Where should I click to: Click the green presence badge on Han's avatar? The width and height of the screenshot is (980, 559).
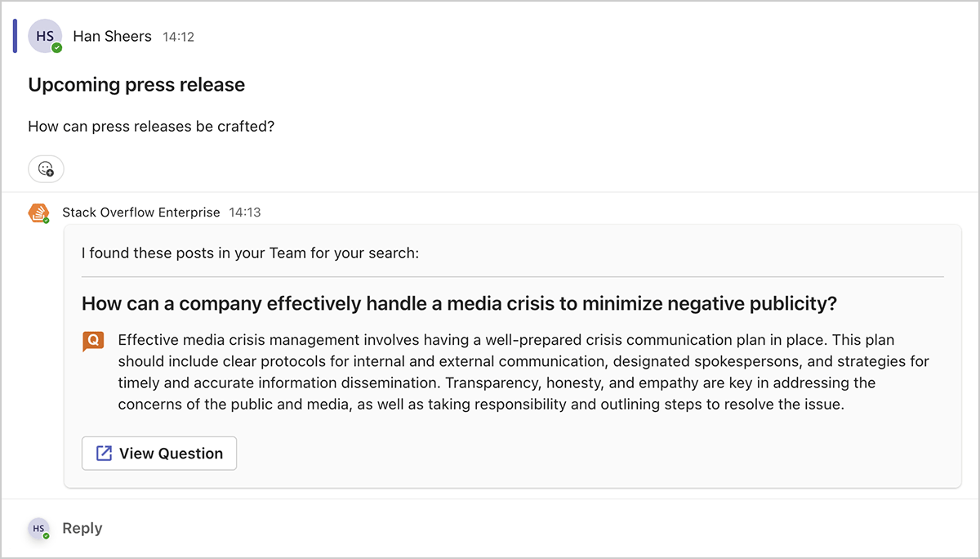pyautogui.click(x=57, y=48)
